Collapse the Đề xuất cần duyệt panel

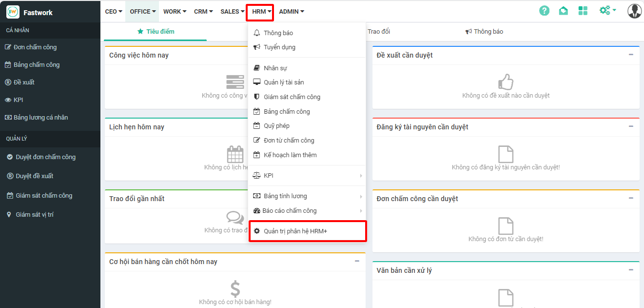coord(631,55)
